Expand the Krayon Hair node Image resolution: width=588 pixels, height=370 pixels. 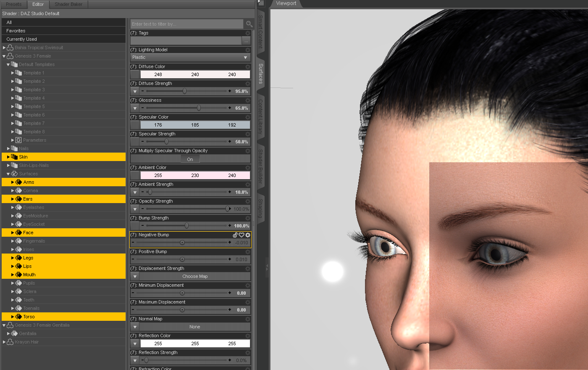pyautogui.click(x=4, y=342)
